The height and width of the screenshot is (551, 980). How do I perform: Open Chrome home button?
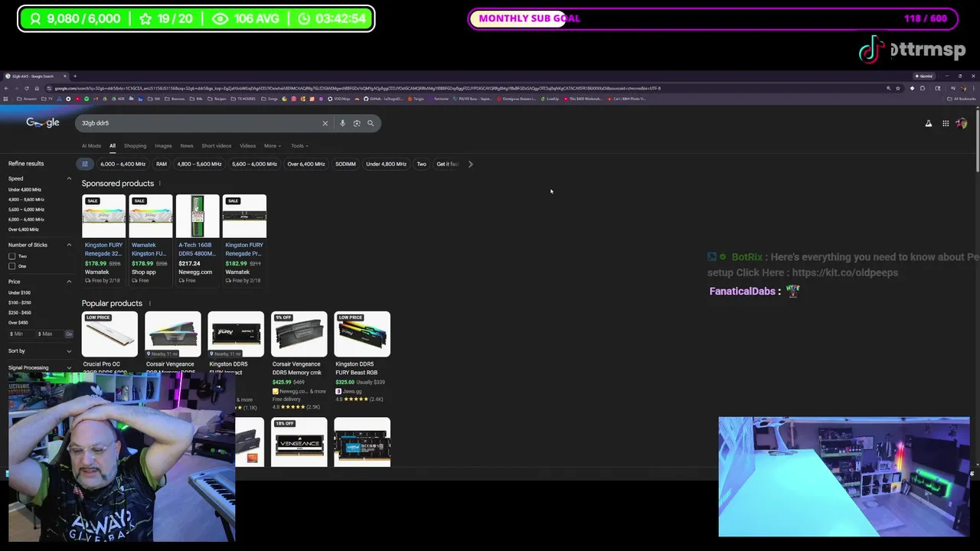click(x=36, y=88)
